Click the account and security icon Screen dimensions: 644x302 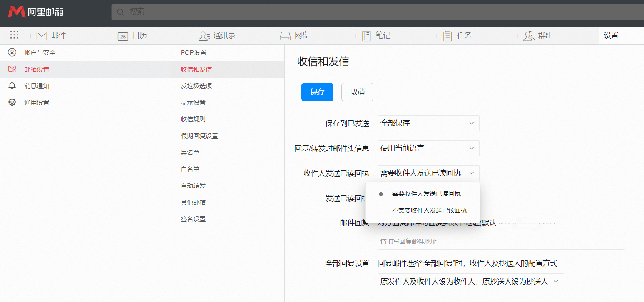point(12,52)
